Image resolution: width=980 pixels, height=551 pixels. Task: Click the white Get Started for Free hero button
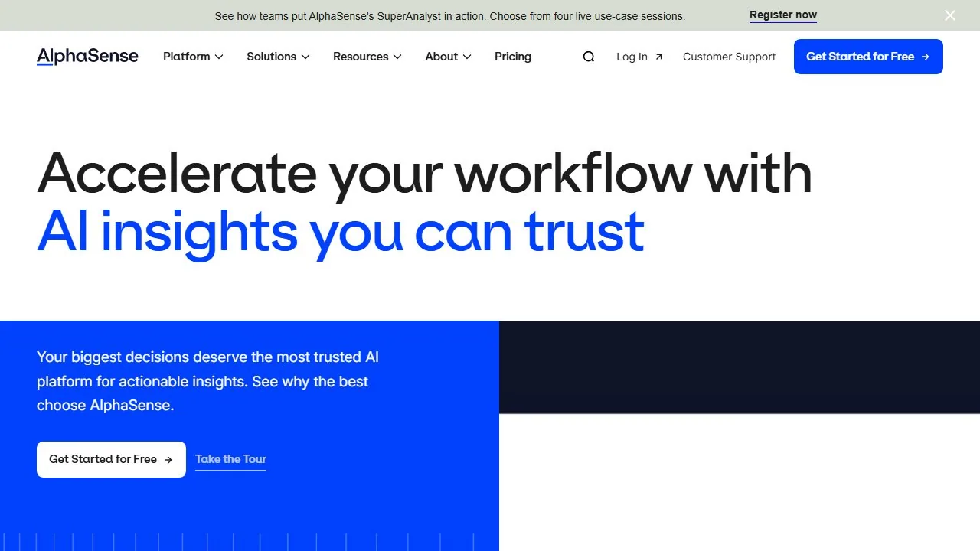point(111,459)
